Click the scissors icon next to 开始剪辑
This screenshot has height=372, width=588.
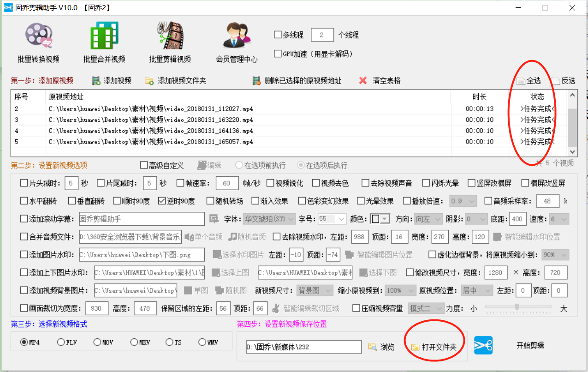pos(483,345)
